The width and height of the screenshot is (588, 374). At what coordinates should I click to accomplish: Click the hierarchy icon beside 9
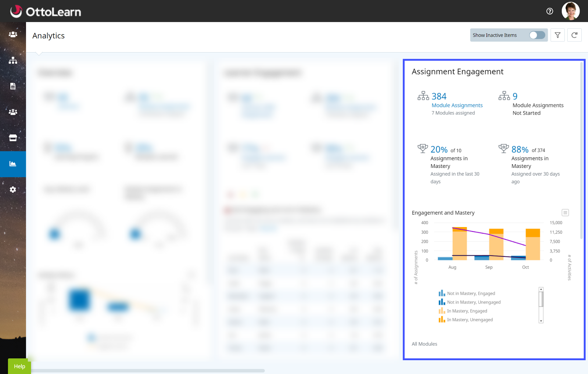pyautogui.click(x=504, y=96)
